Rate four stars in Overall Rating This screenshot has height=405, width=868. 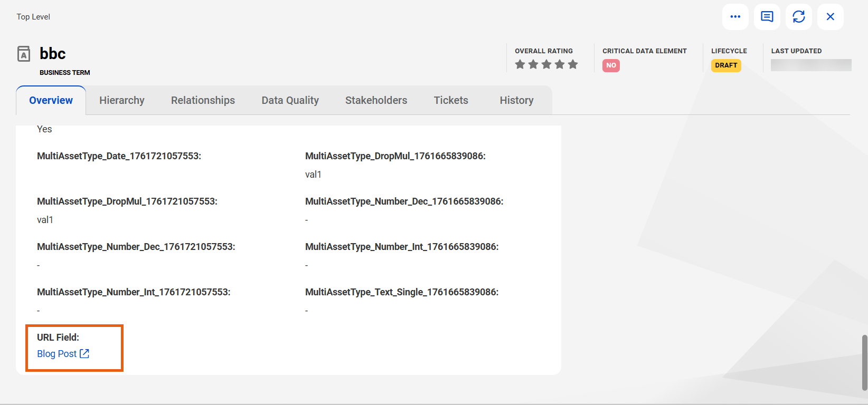(560, 64)
